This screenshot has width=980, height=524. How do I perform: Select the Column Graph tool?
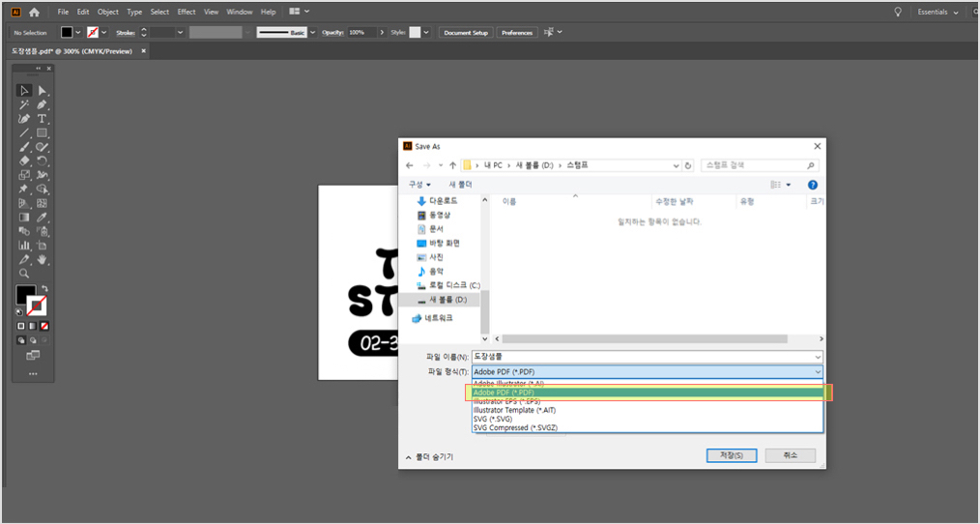pos(24,246)
